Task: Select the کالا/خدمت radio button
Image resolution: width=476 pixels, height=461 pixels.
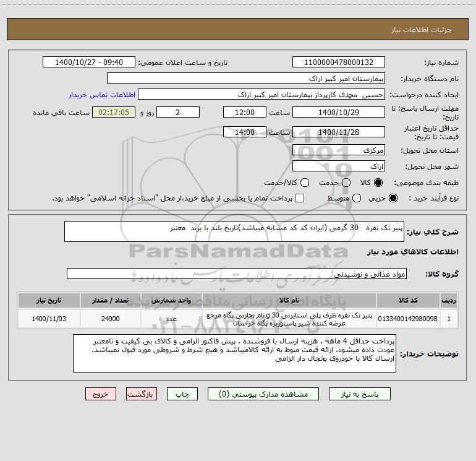Action: 305,183
